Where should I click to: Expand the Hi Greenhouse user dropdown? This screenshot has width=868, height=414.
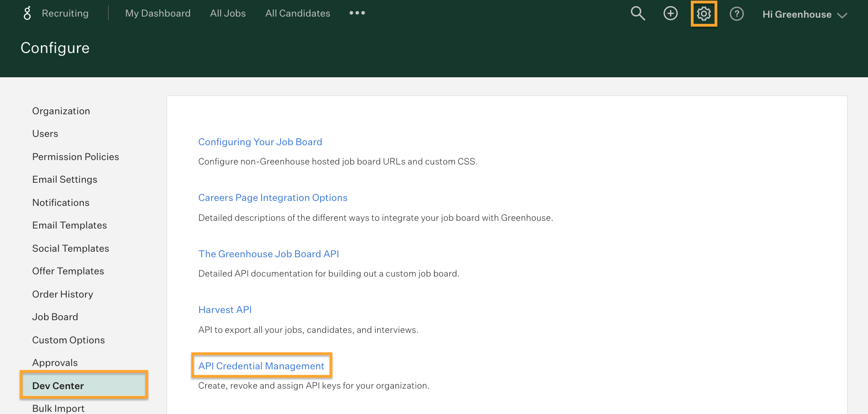[x=805, y=14]
